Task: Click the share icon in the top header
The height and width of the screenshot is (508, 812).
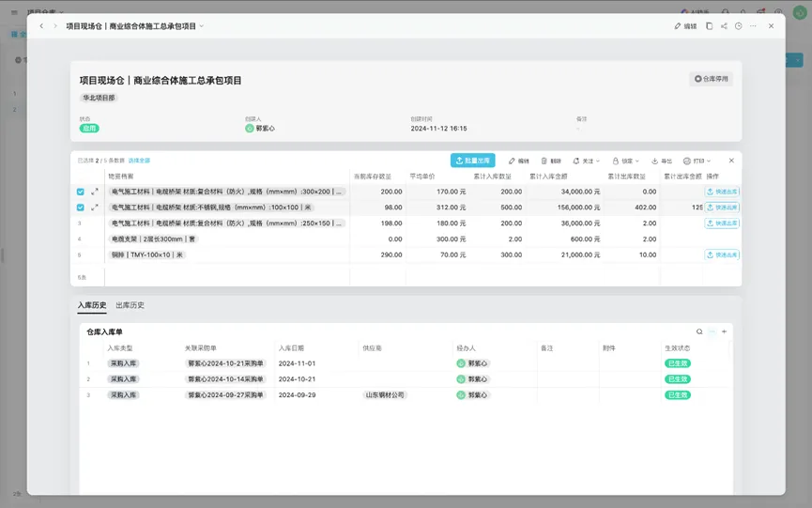Action: [724, 26]
